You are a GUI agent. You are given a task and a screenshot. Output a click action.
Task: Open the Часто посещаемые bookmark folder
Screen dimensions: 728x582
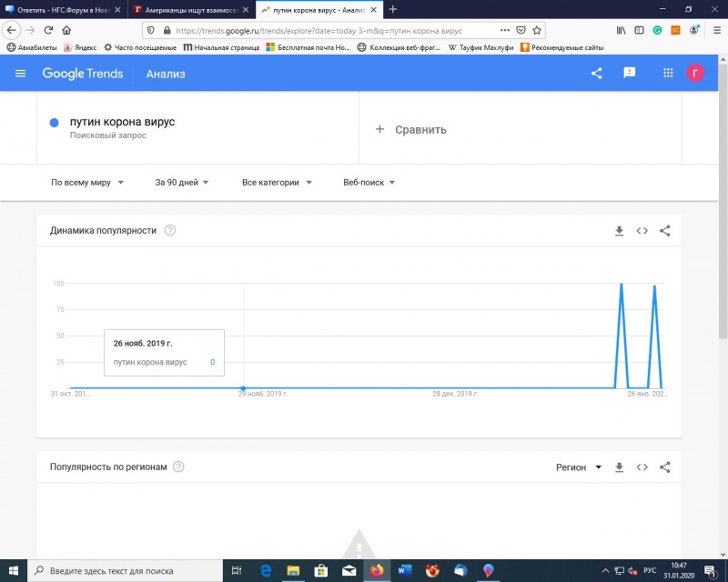(x=140, y=47)
